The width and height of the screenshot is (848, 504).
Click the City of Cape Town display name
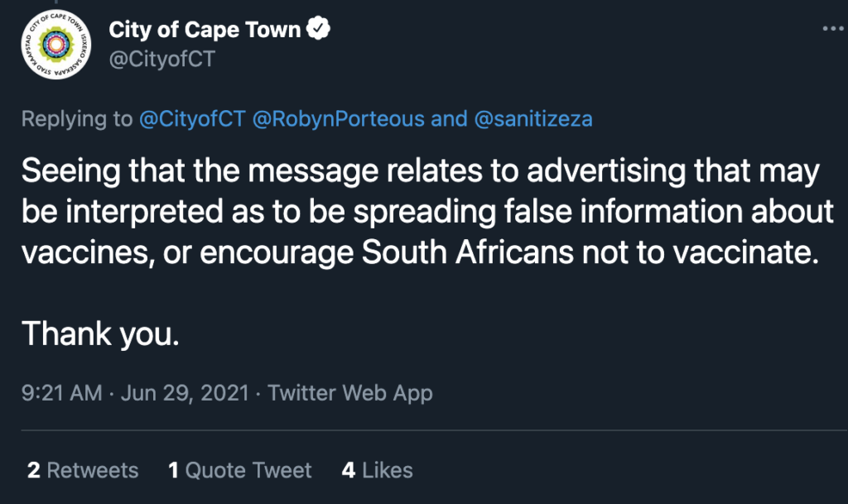point(205,30)
